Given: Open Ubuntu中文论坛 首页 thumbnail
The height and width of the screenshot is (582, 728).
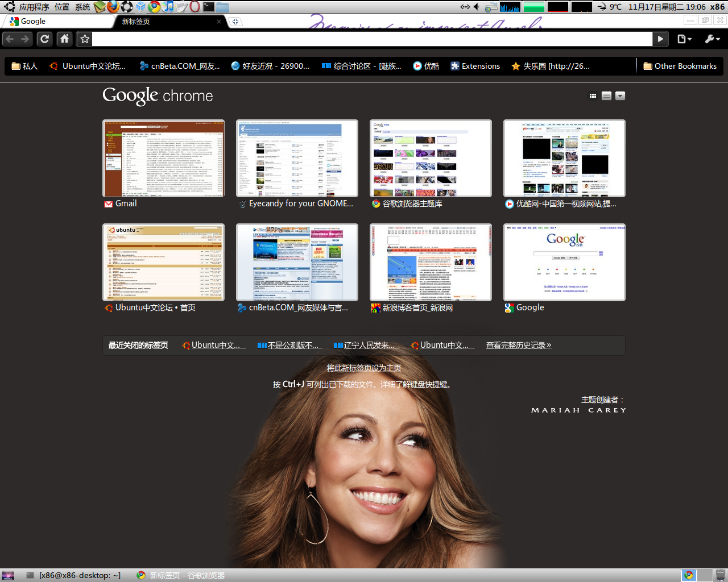Looking at the screenshot, I should point(163,263).
